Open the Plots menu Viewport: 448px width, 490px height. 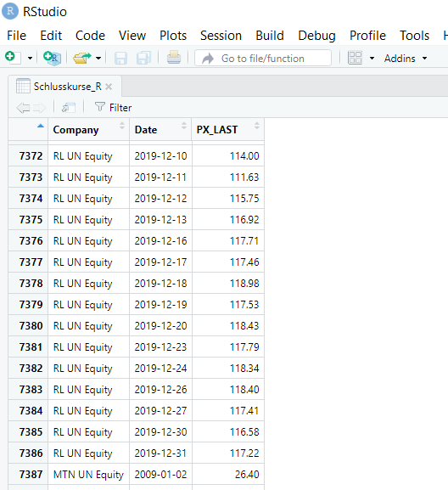point(173,36)
